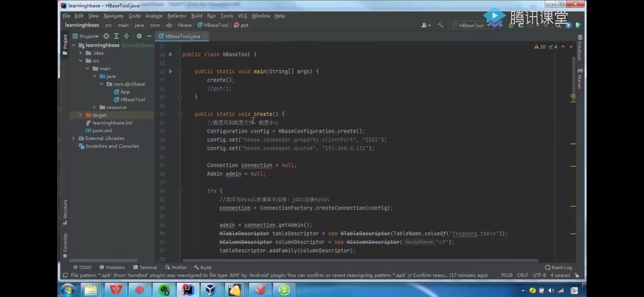The height and width of the screenshot is (297, 644).
Task: Collapse the main folder in tree
Action: coord(88,68)
